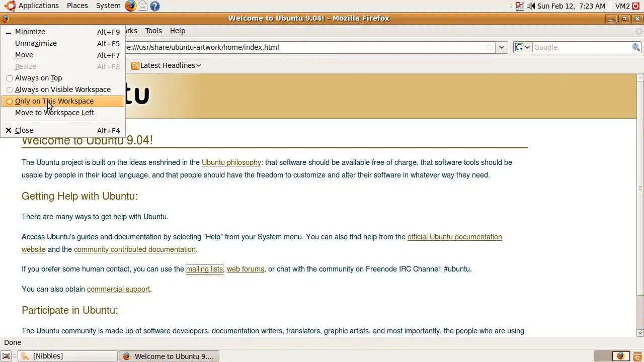Open the Firefox Help menu
644x362 pixels.
pyautogui.click(x=177, y=31)
